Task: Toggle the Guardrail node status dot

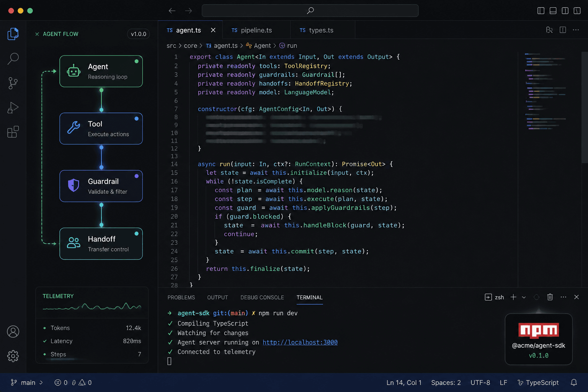Action: click(x=136, y=176)
